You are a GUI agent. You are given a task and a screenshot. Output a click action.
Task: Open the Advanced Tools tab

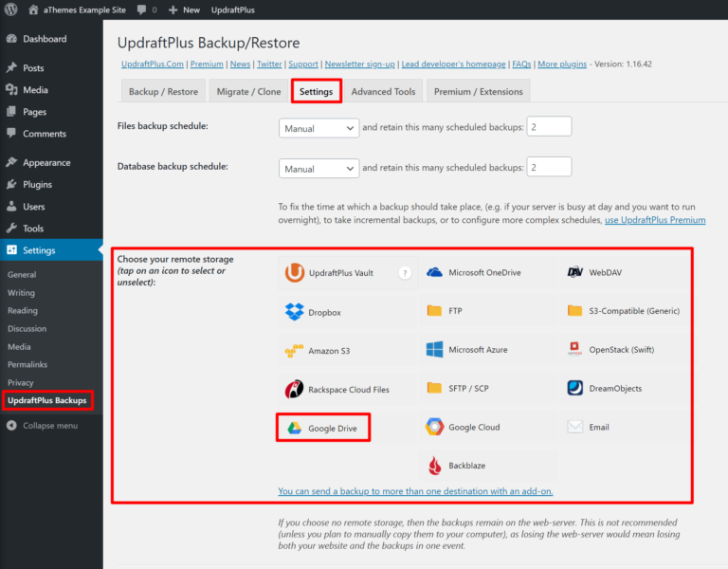[383, 91]
